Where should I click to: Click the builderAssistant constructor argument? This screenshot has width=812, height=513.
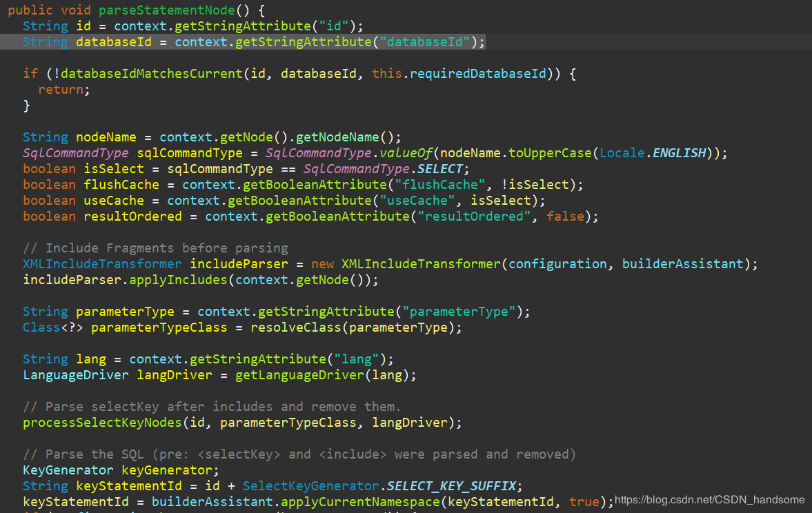click(x=682, y=264)
